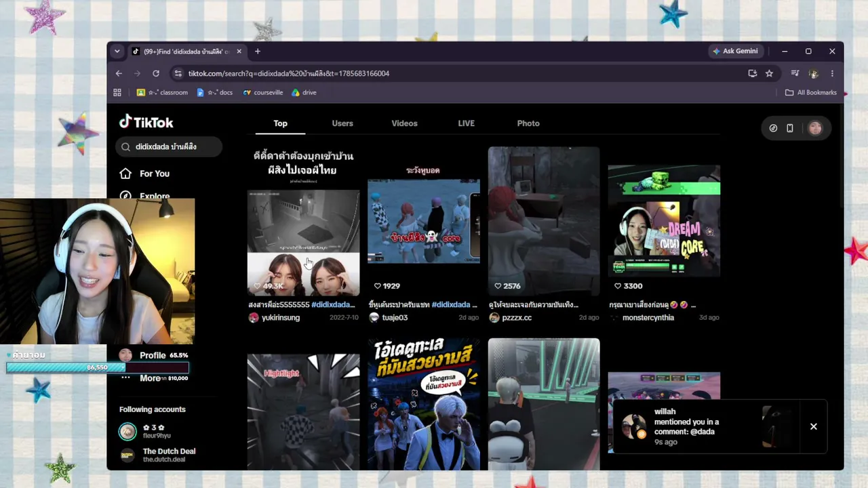Click fleur9hyu's avatar in Following accounts
Screen dimensions: 868x488
coord(127,431)
